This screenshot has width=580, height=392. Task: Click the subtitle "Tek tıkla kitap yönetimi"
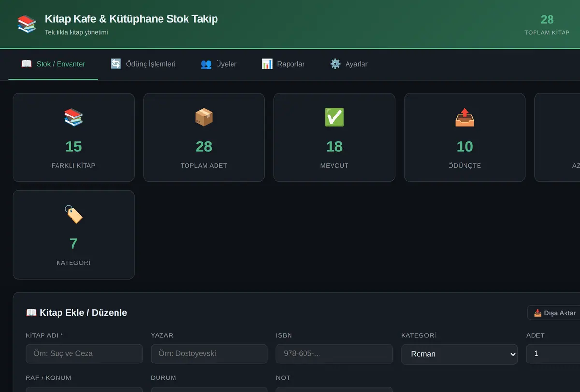[76, 32]
